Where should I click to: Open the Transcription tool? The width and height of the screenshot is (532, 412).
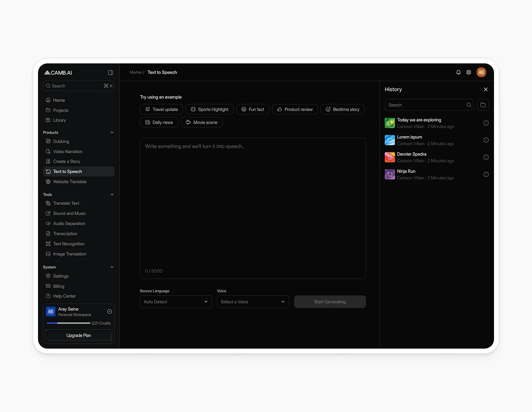click(65, 233)
